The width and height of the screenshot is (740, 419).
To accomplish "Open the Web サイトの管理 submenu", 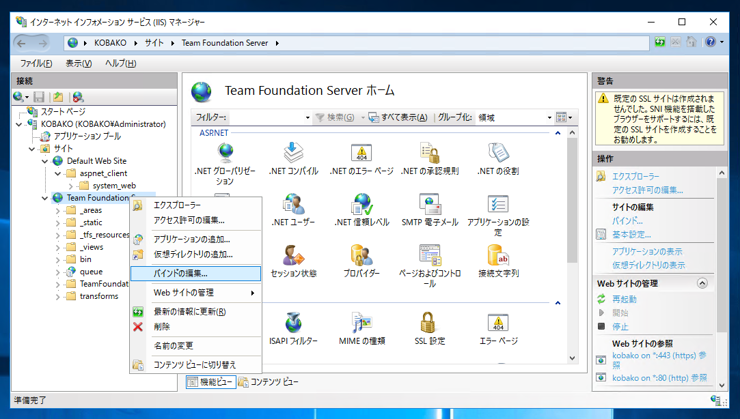I will (195, 293).
